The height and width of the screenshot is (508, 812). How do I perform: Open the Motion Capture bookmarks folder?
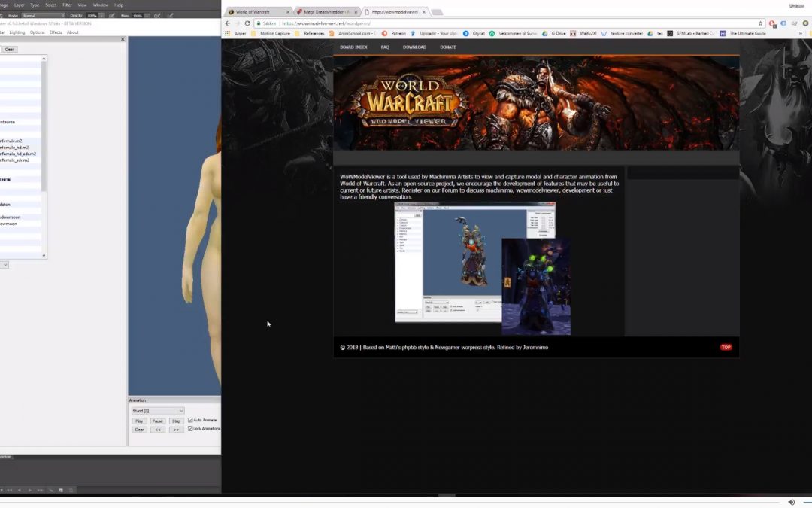(x=271, y=33)
